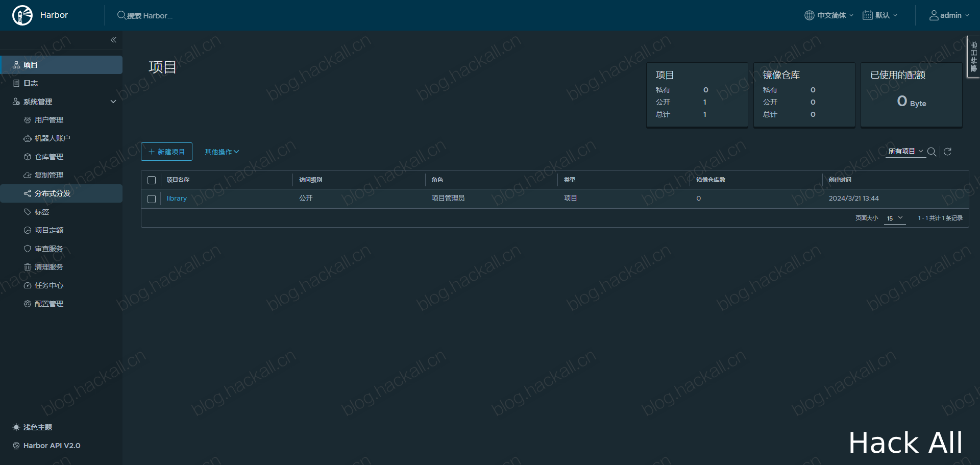Sort by 创建时间 column header
This screenshot has height=465, width=980.
tap(840, 180)
